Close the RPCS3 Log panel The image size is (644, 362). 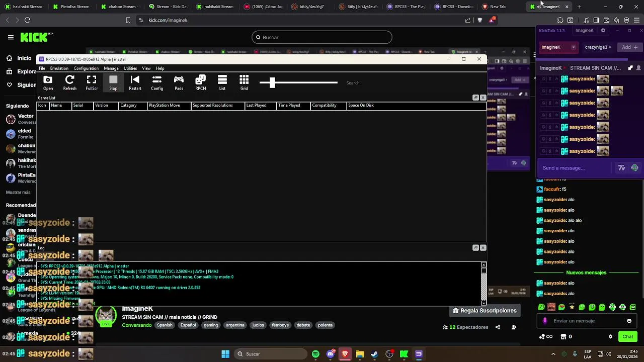483,248
